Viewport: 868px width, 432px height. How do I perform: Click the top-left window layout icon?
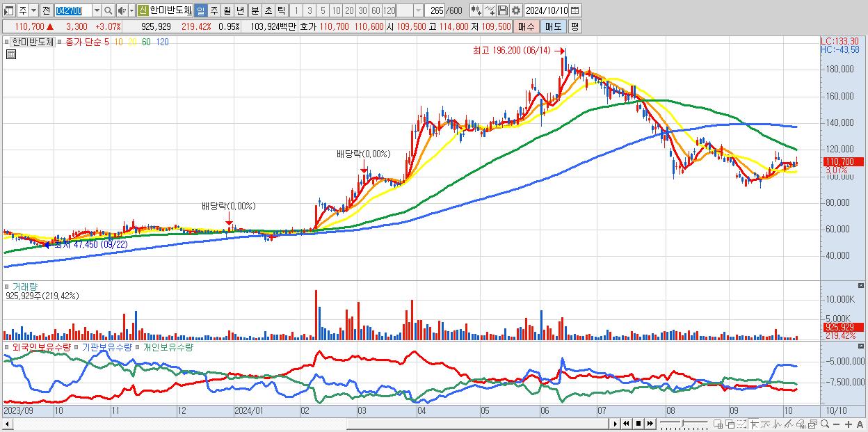8,10
